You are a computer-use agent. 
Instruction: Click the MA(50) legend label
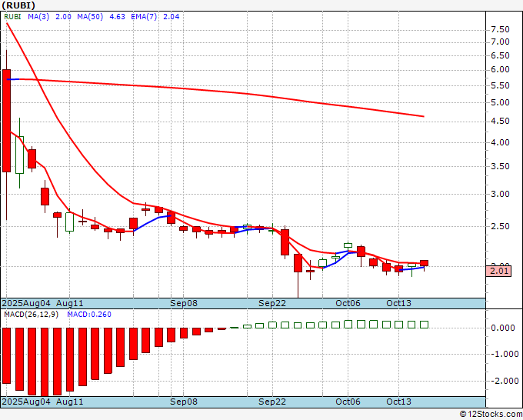tap(90, 17)
